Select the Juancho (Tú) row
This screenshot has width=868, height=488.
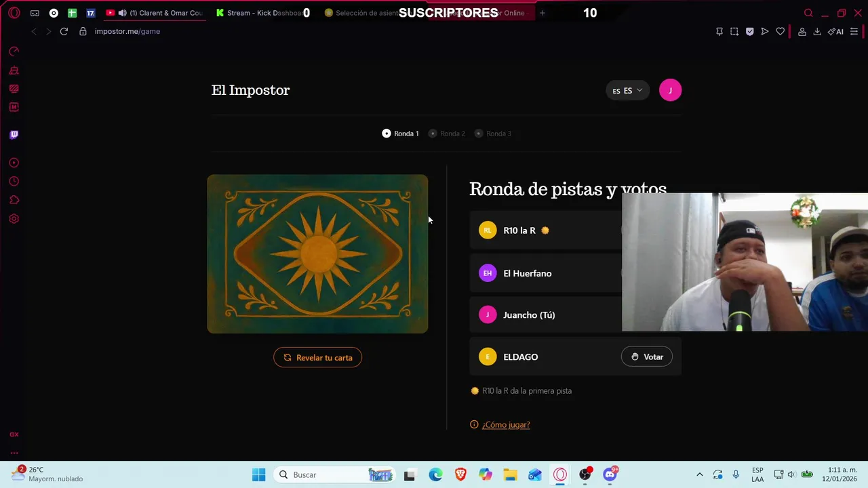coord(545,315)
